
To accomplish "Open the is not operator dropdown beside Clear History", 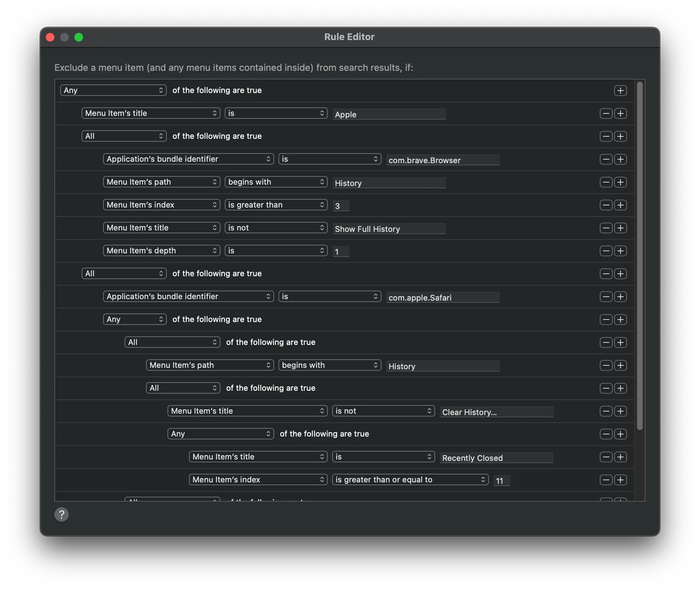I will 383,411.
